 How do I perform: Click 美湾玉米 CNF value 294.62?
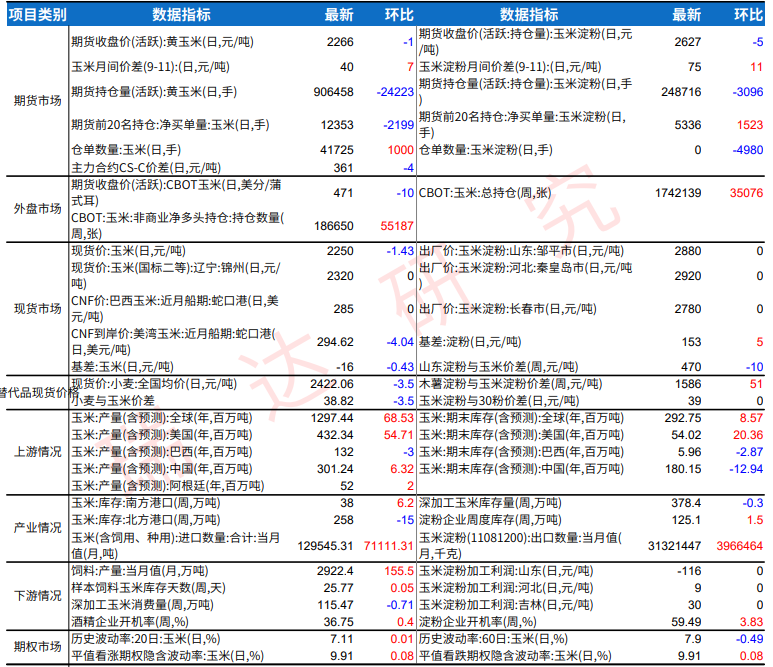[335, 342]
